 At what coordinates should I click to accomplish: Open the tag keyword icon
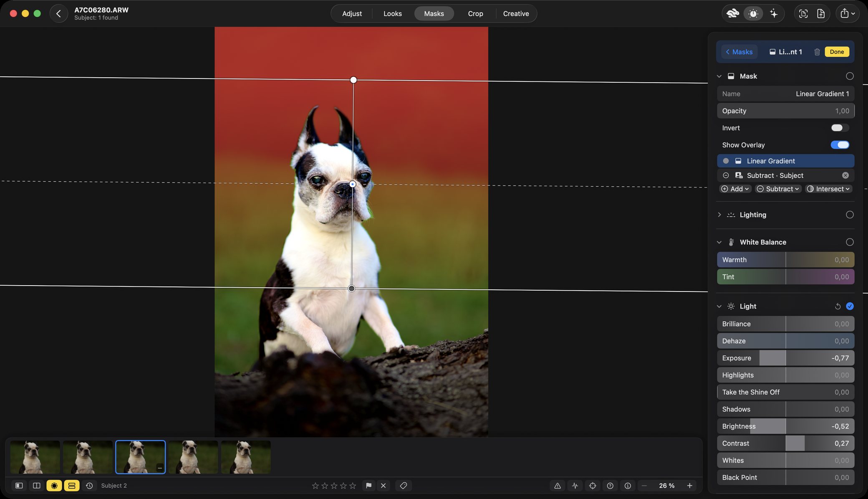[403, 485]
